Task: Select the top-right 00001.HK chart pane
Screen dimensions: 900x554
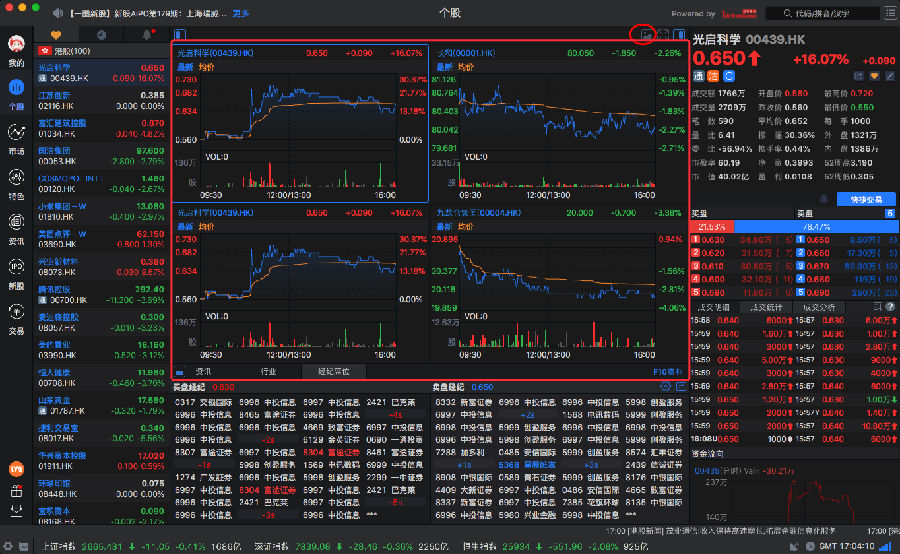Action: 559,123
